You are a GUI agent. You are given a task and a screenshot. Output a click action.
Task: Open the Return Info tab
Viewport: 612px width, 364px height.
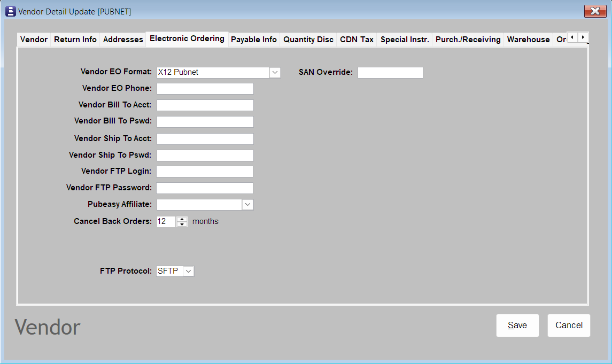75,38
